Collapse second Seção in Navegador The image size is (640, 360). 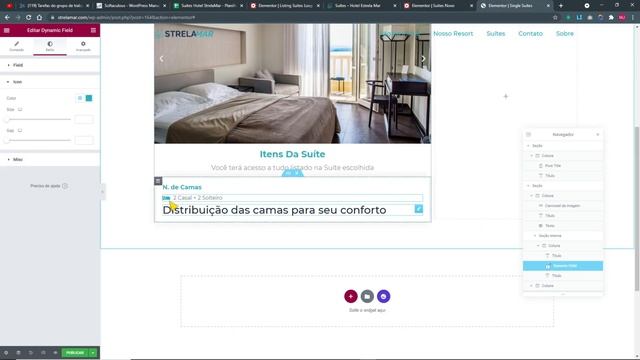point(528,186)
